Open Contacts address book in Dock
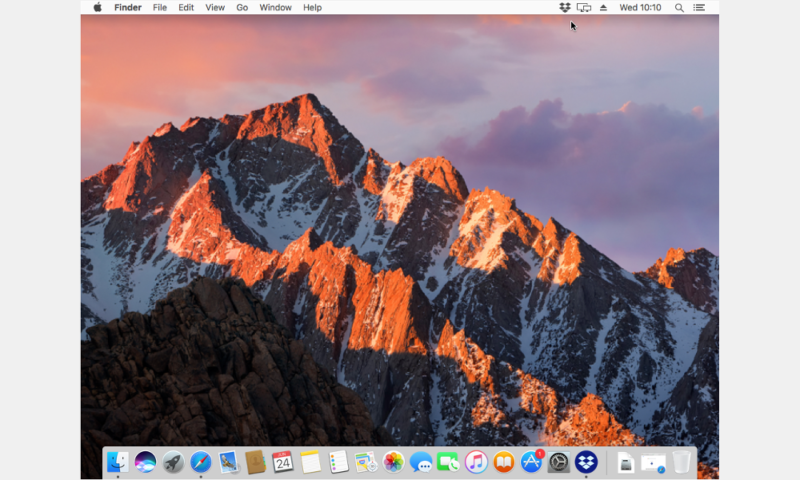 click(256, 462)
